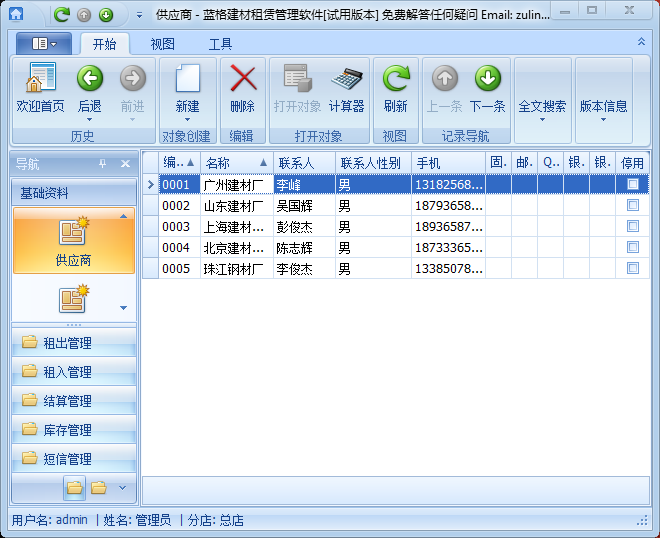Viewport: 660px width, 538px height.
Task: Close the 导航 navigation panel
Action: click(125, 163)
